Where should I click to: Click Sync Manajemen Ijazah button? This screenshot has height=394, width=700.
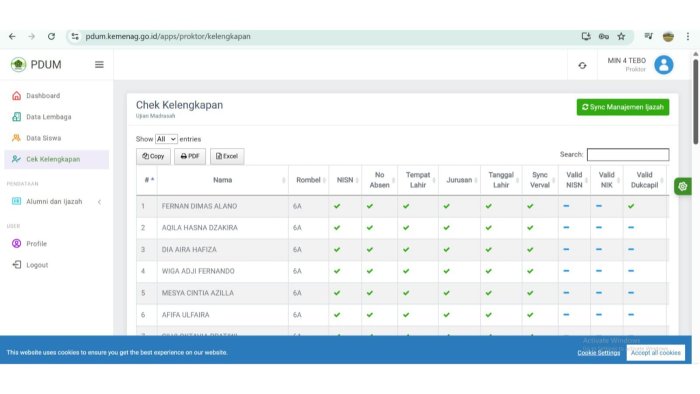click(x=623, y=107)
